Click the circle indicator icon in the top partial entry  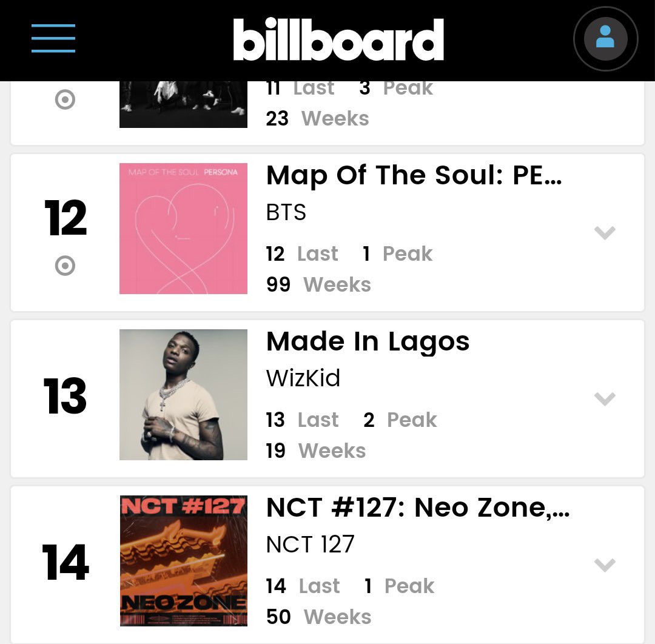65,99
